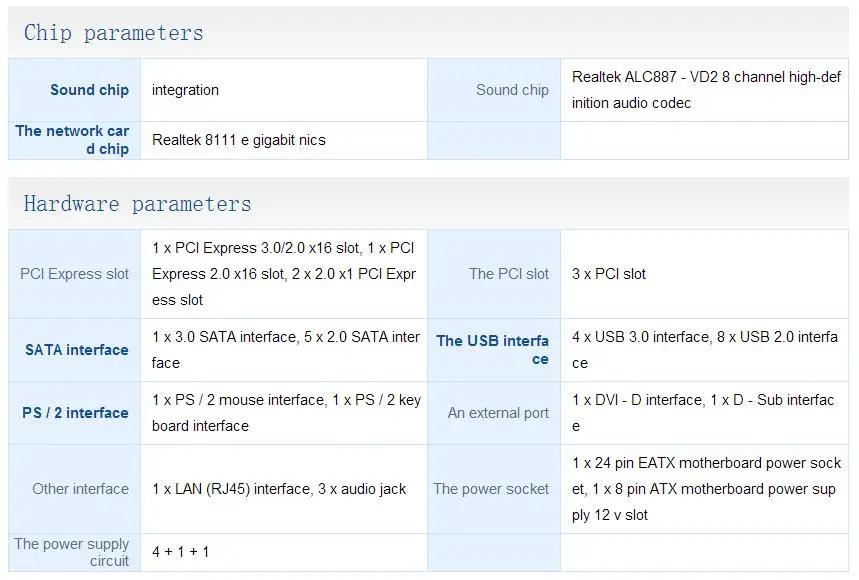This screenshot has height=580, width=859.
Task: Click the PCI Express slot label
Action: pos(75,274)
